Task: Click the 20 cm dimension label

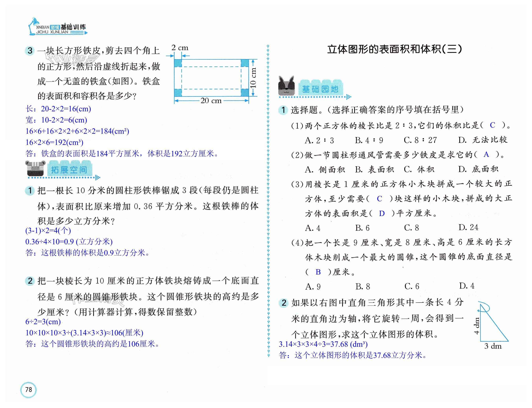Action: point(211,101)
